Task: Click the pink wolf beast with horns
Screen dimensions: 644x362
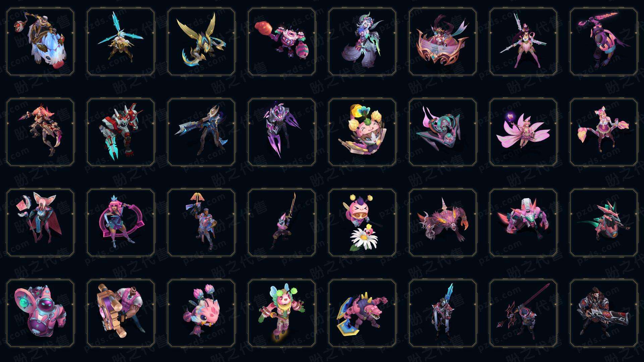Action: [x=443, y=223]
